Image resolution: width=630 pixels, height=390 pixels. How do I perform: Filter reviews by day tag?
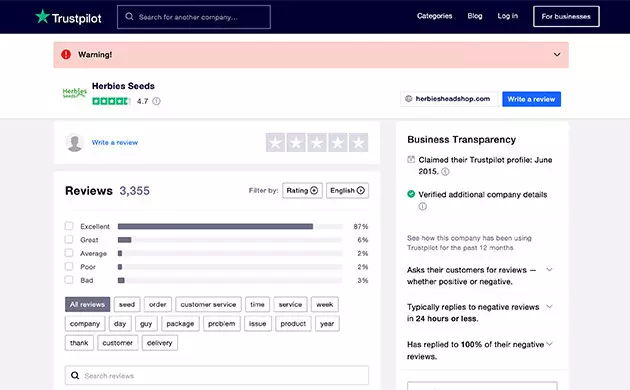pyautogui.click(x=120, y=324)
